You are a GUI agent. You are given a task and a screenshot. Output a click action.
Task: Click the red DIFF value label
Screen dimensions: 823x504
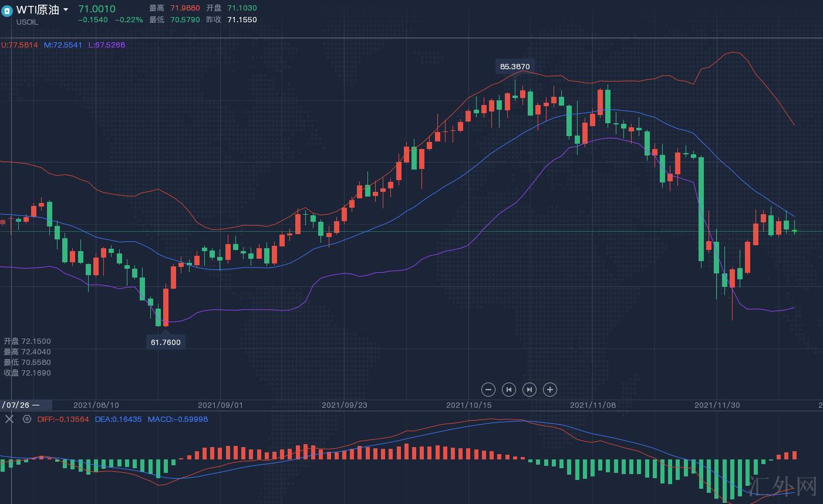(63, 419)
